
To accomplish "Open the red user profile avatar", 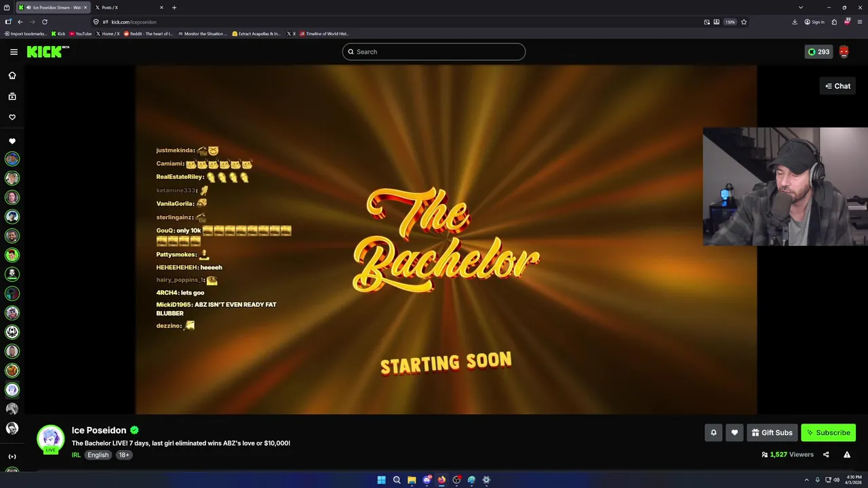I will 844,52.
